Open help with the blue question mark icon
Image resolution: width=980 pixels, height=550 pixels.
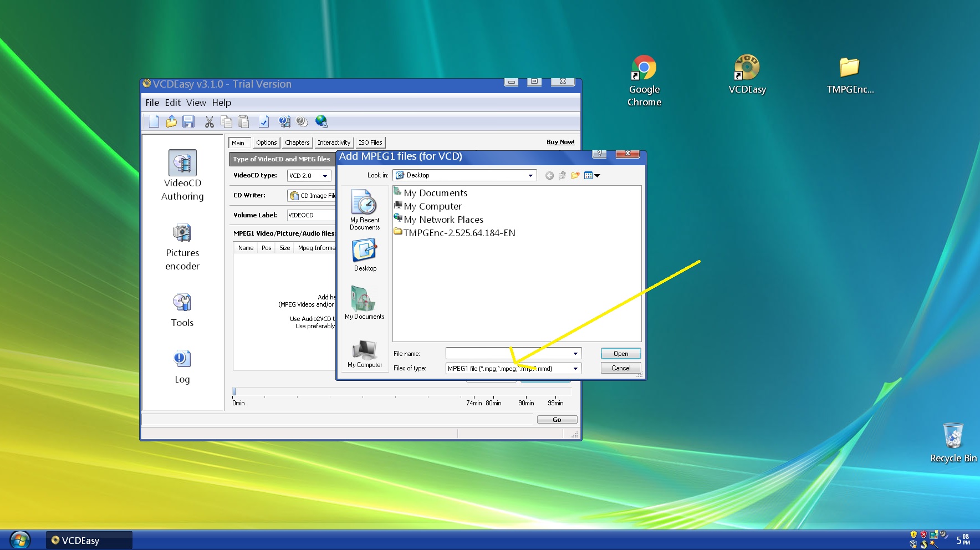tap(284, 121)
